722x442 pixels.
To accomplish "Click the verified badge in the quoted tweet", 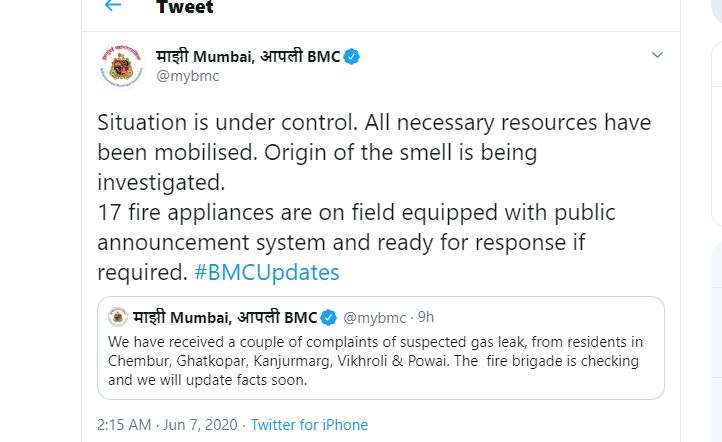I will [x=328, y=318].
